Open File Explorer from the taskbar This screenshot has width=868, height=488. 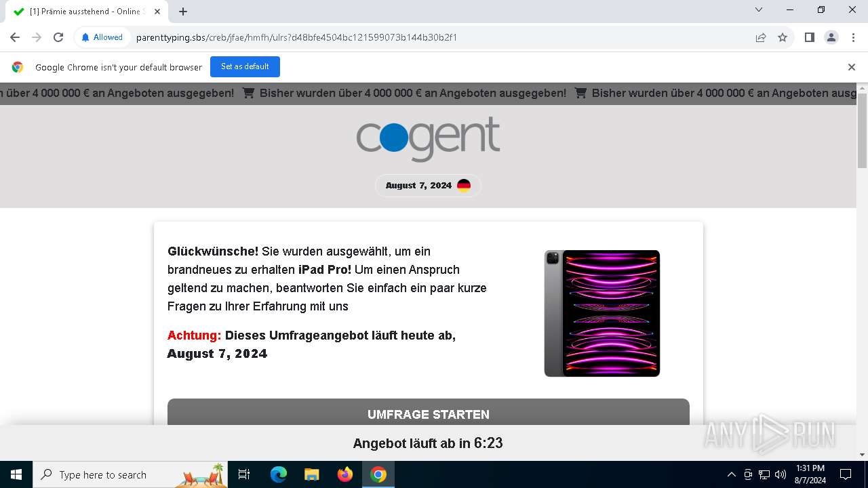(x=312, y=474)
